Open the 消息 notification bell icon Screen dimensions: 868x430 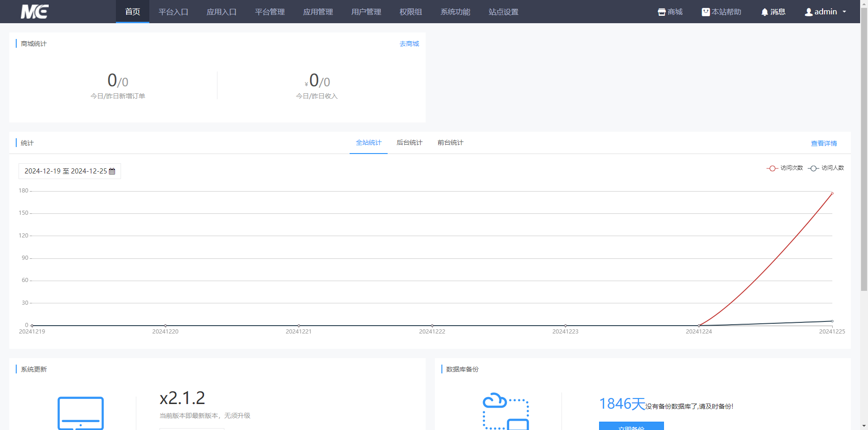(765, 11)
